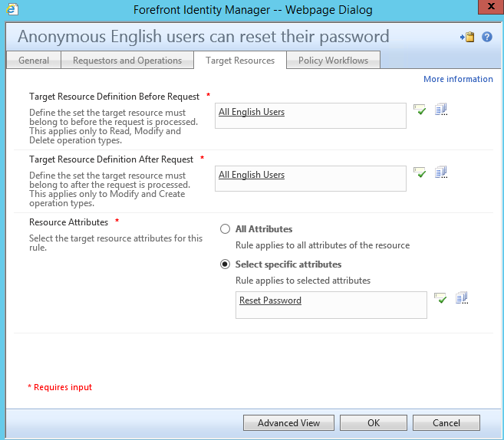Click the clipboard shortcut icon in header
The image size is (504, 440).
[x=467, y=37]
